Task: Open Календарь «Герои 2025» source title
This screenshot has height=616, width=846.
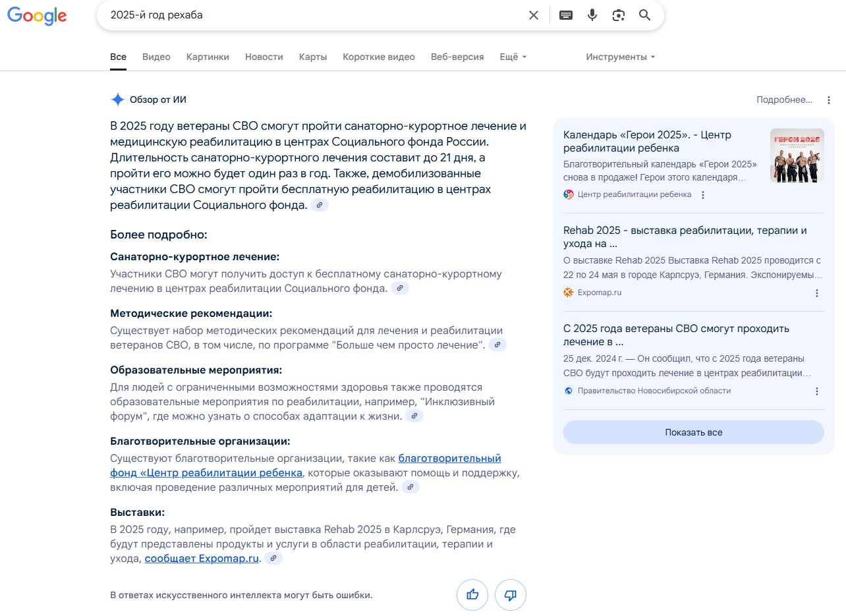Action: [647, 142]
